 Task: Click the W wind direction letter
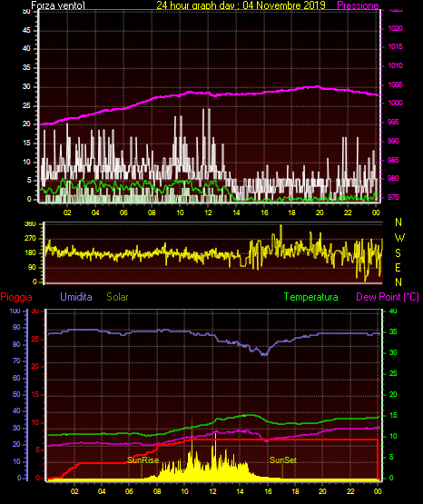(x=399, y=238)
